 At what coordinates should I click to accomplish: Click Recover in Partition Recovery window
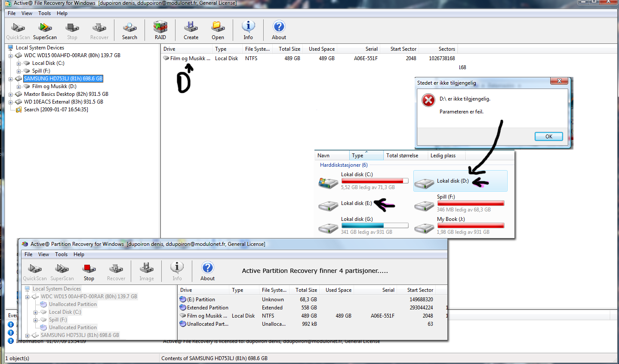[116, 272]
